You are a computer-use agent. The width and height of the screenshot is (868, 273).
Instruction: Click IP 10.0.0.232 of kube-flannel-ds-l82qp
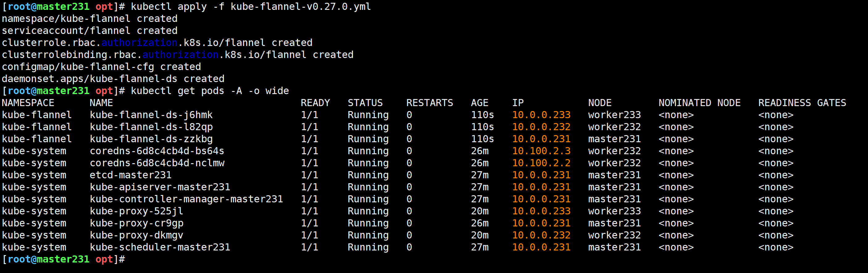point(541,127)
